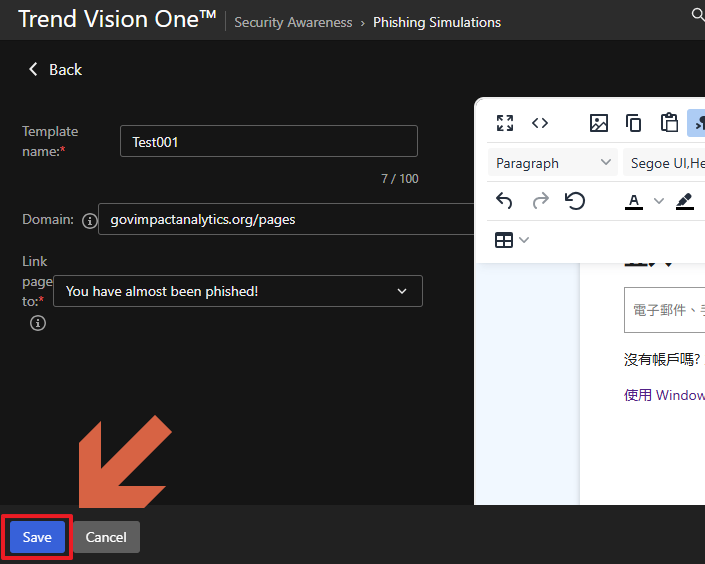Click info icon below Link page to
This screenshot has height=564, width=705.
(x=38, y=323)
